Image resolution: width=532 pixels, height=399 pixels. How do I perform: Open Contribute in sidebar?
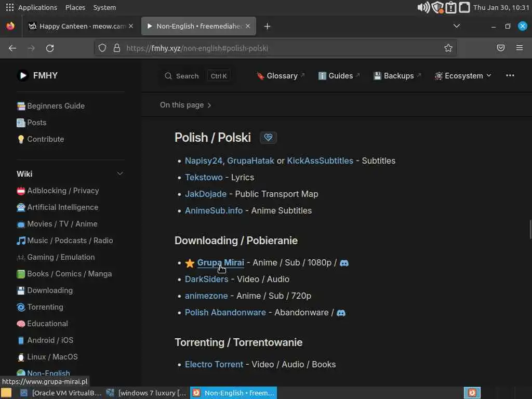41,139
